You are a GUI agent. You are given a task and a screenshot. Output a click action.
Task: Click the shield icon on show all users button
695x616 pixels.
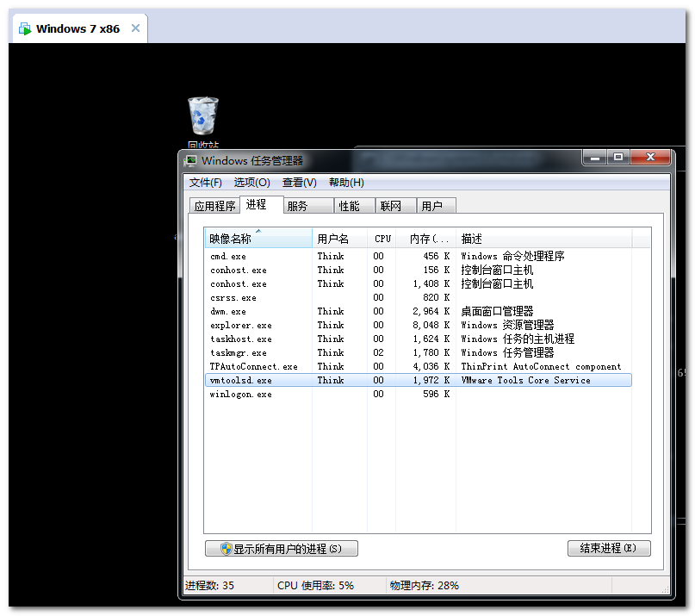pyautogui.click(x=226, y=549)
